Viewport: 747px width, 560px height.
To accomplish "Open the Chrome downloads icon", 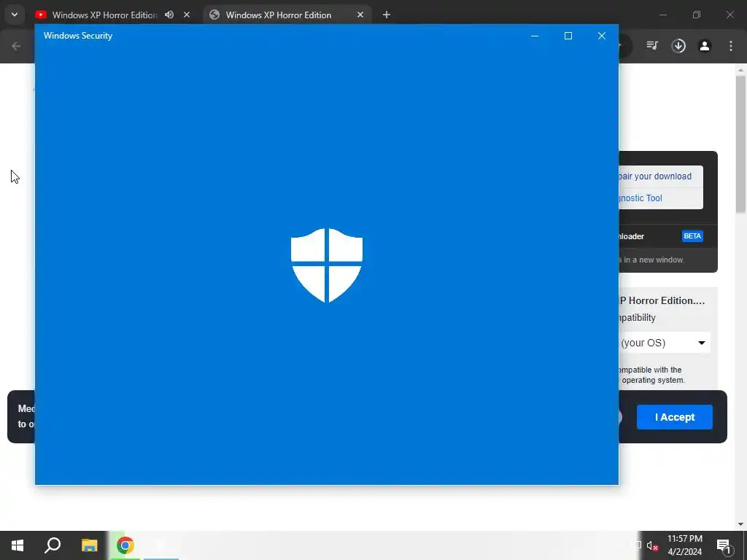I will (x=678, y=46).
